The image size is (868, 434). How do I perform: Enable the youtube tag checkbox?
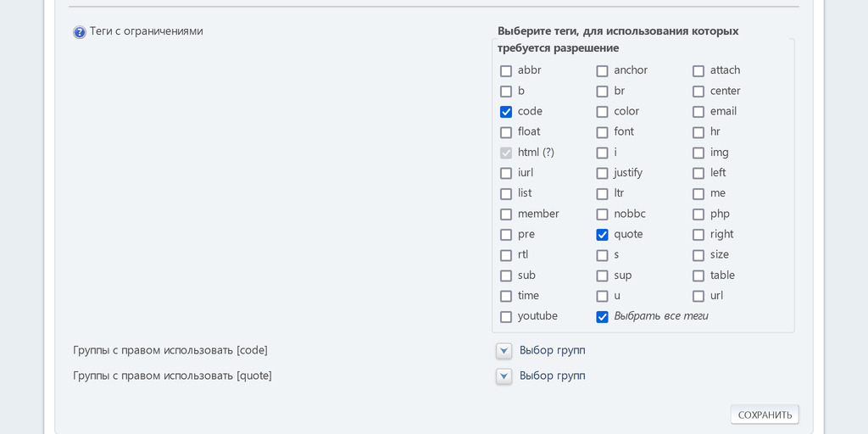506,317
